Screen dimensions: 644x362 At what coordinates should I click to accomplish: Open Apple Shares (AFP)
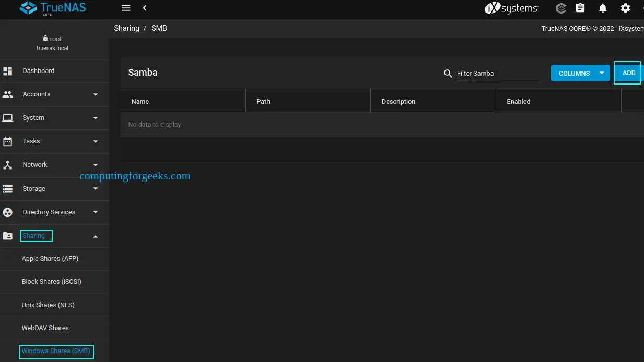[x=50, y=259]
